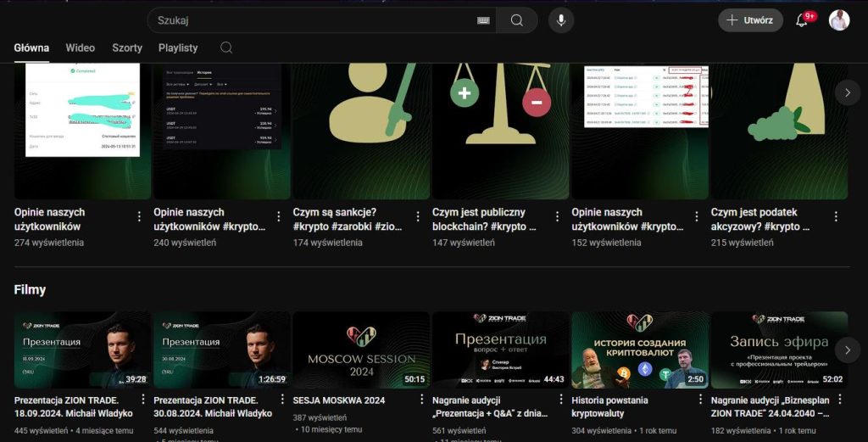Play История создания криптовалют thumbnail
Viewport: 868px width, 442px height.
coord(640,350)
